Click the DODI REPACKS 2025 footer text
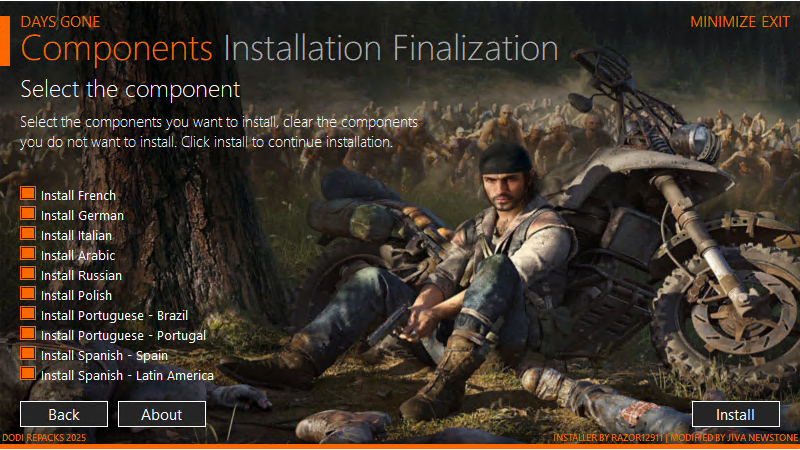 tap(44, 438)
